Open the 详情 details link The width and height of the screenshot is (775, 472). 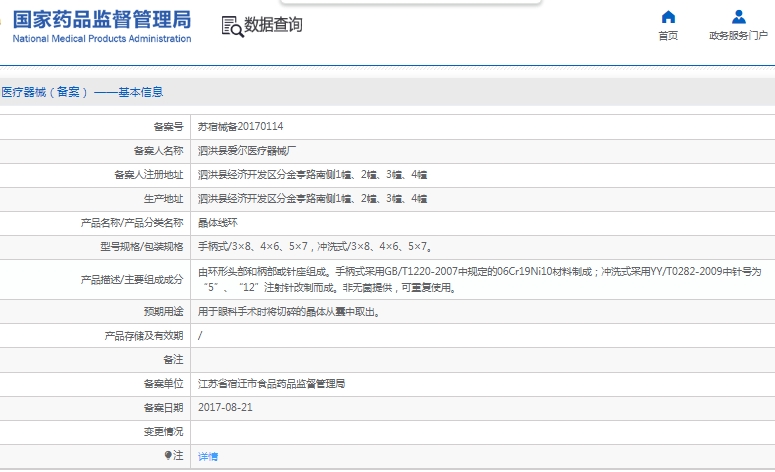208,457
